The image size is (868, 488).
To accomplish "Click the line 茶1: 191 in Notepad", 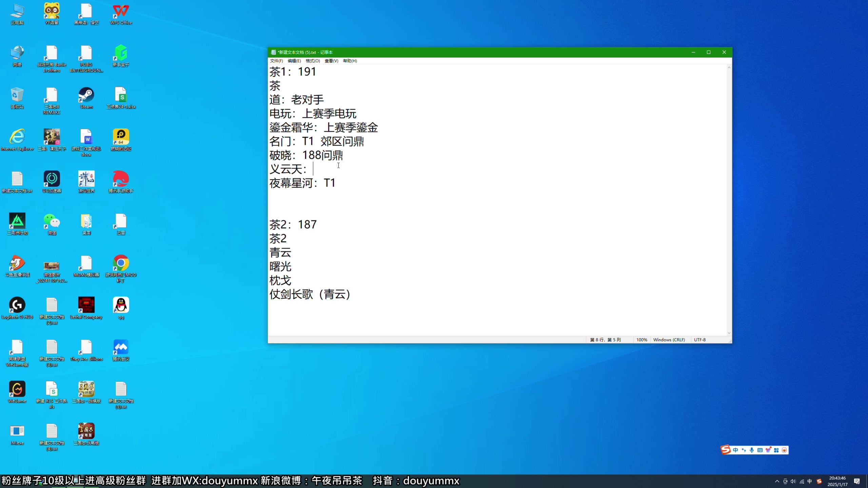I will (x=293, y=72).
